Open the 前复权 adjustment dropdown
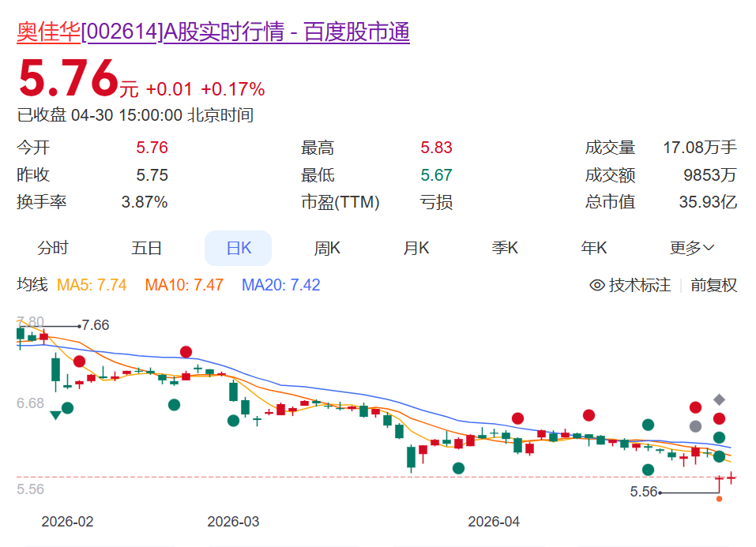This screenshot has height=547, width=756. pos(713,285)
